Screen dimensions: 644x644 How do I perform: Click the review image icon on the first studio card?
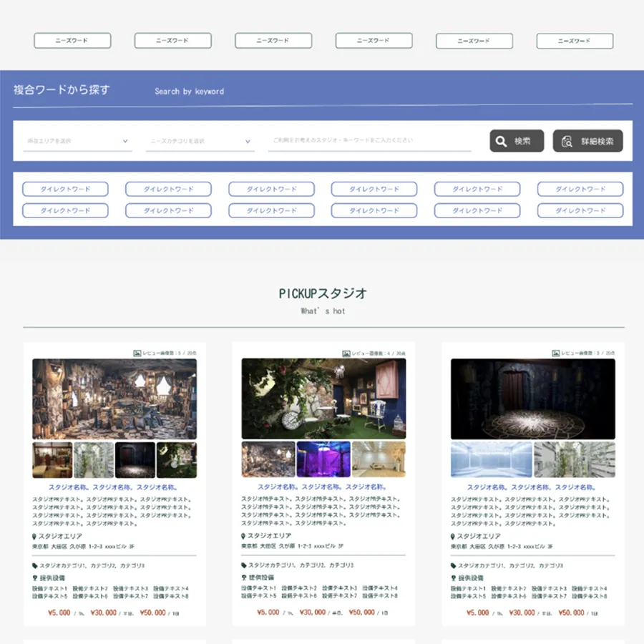[x=137, y=353]
